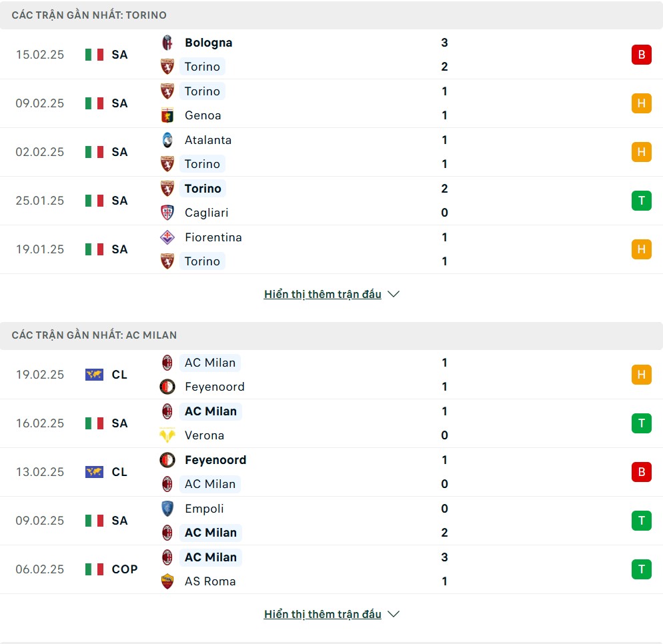This screenshot has height=644, width=663.
Task: Click the Bologna club crest icon
Action: coord(167,43)
